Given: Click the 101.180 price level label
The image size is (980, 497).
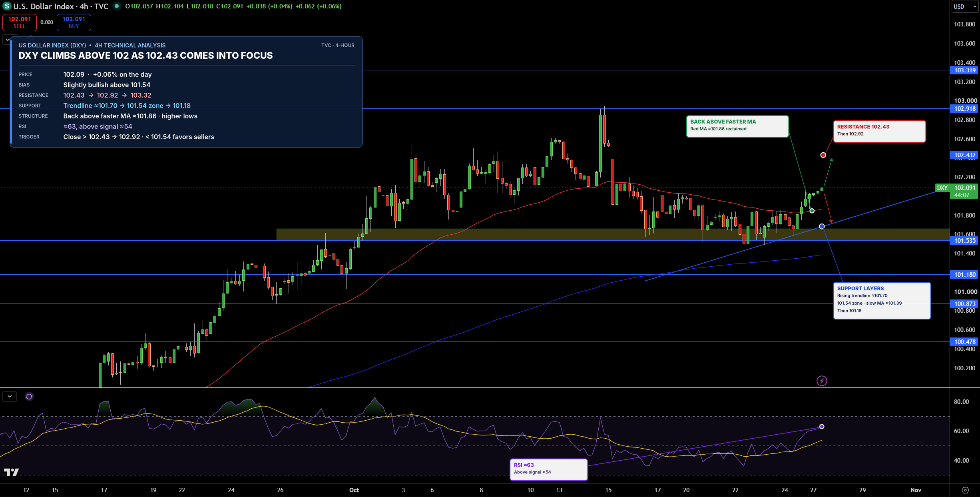Looking at the screenshot, I should point(965,275).
